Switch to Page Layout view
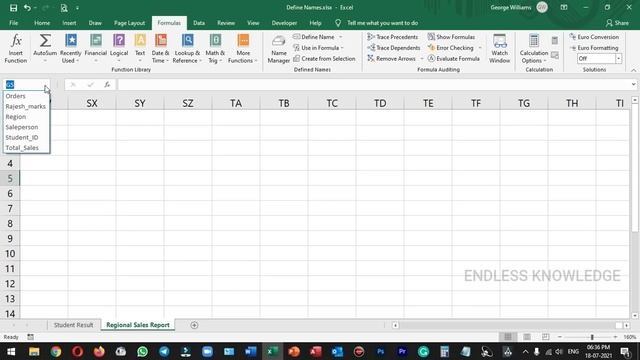 click(x=527, y=337)
